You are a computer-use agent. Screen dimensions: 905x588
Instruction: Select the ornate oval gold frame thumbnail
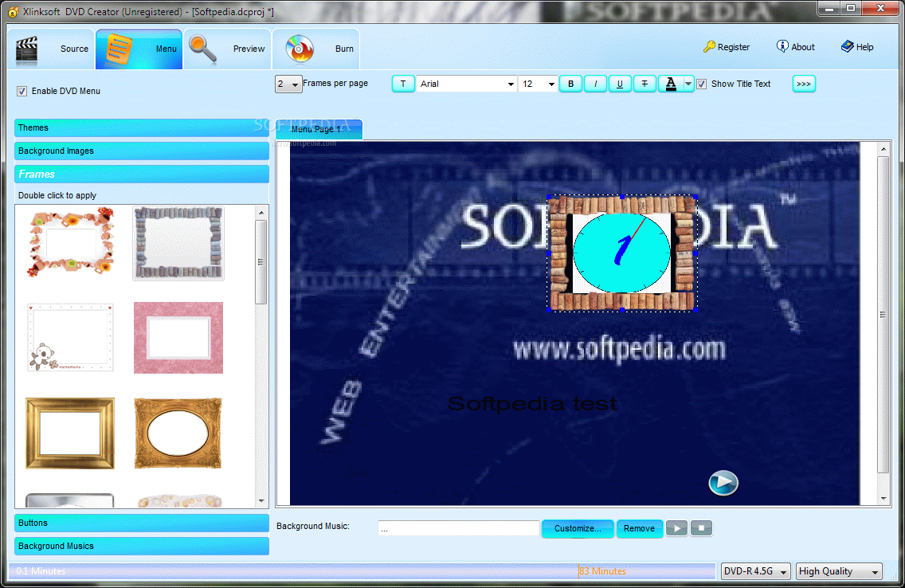coord(178,433)
